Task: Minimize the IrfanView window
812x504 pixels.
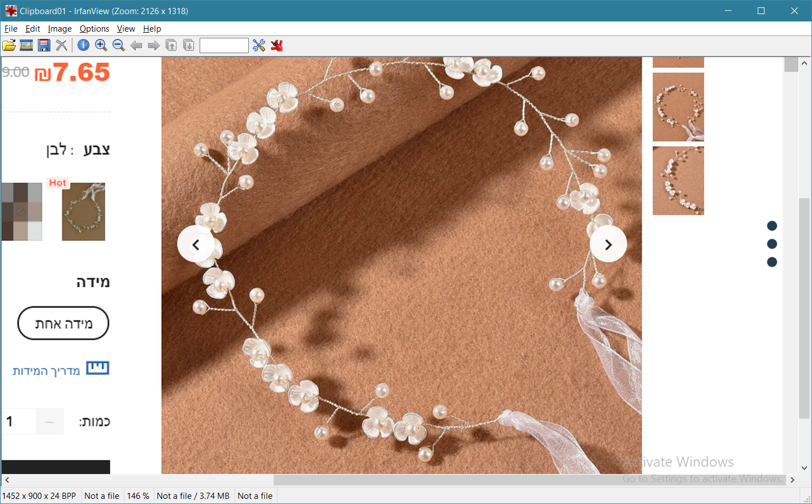Action: tap(728, 11)
